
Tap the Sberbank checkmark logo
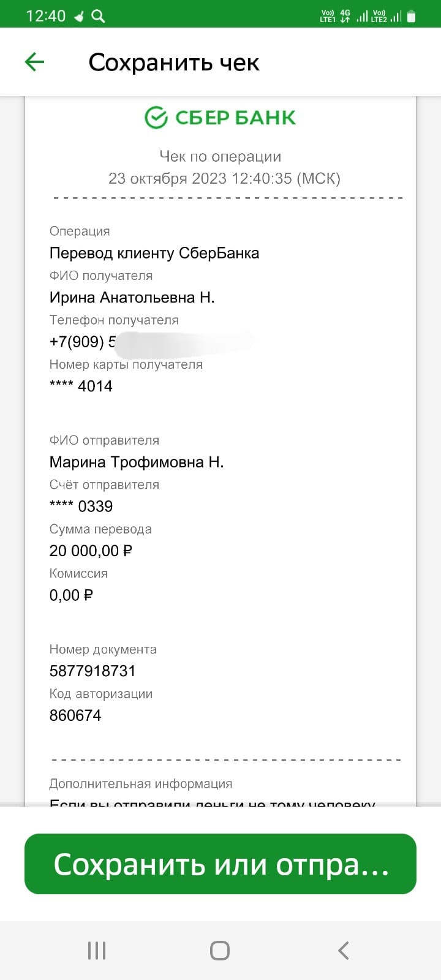[x=156, y=117]
